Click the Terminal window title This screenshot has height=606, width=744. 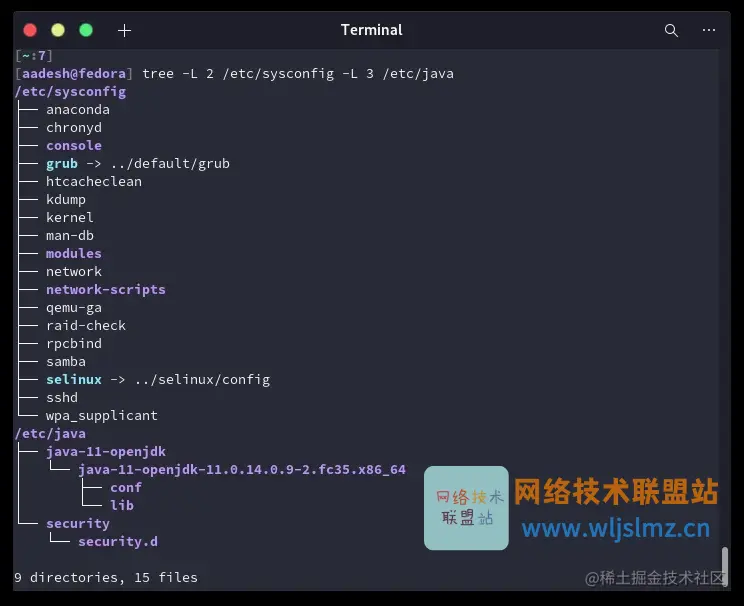pyautogui.click(x=372, y=30)
